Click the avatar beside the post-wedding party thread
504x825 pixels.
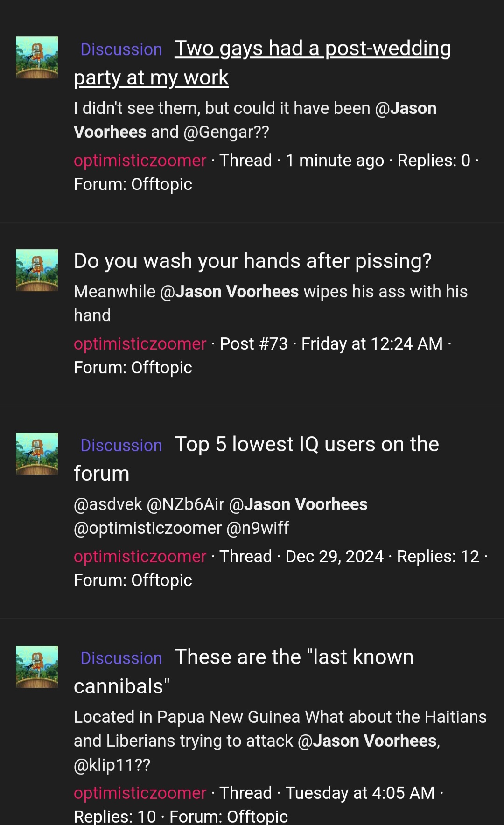click(37, 57)
